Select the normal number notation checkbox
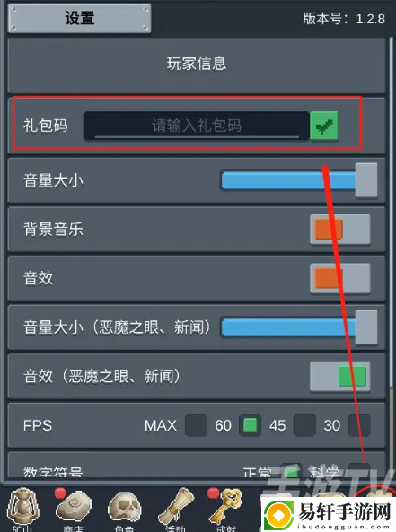The image size is (396, 532). tap(291, 471)
